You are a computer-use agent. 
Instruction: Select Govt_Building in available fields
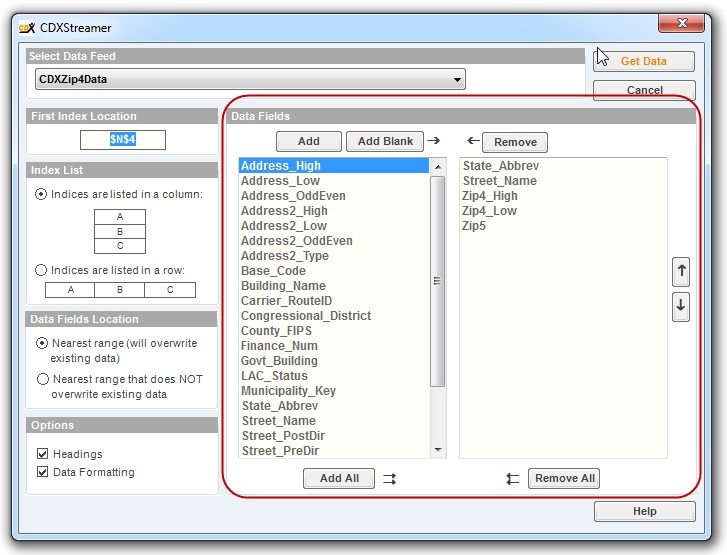(x=334, y=361)
